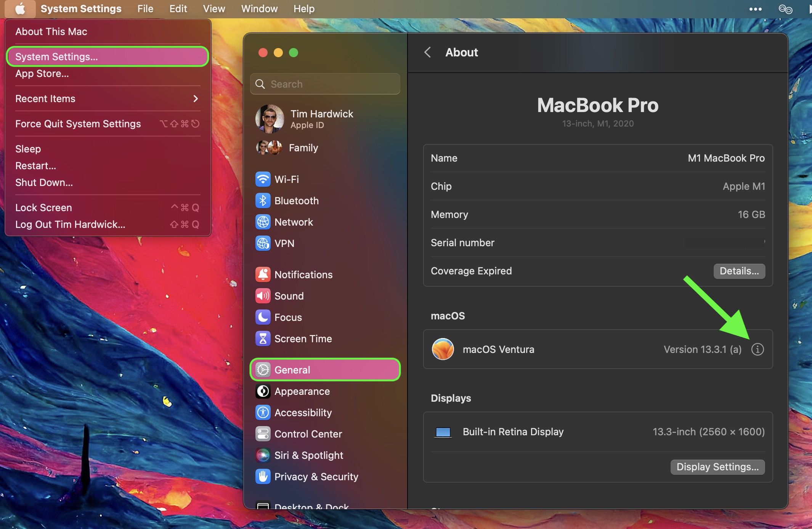Click the sidebar Search field
Image resolution: width=812 pixels, height=529 pixels.
(325, 84)
